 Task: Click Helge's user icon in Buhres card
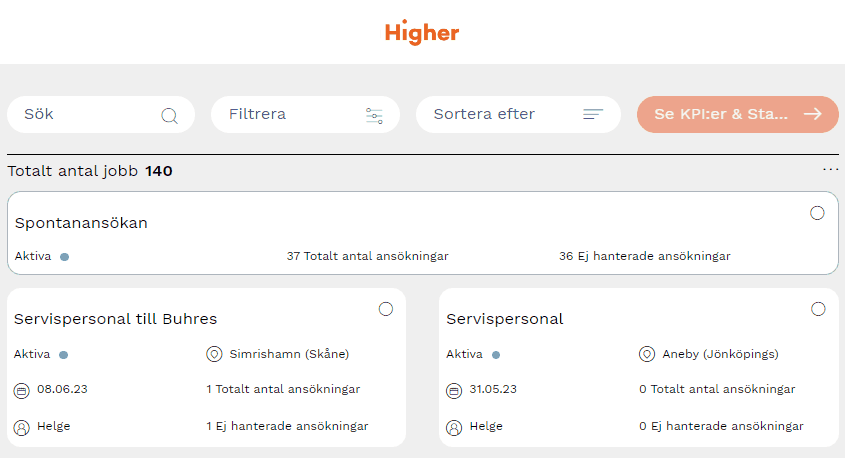(22, 427)
